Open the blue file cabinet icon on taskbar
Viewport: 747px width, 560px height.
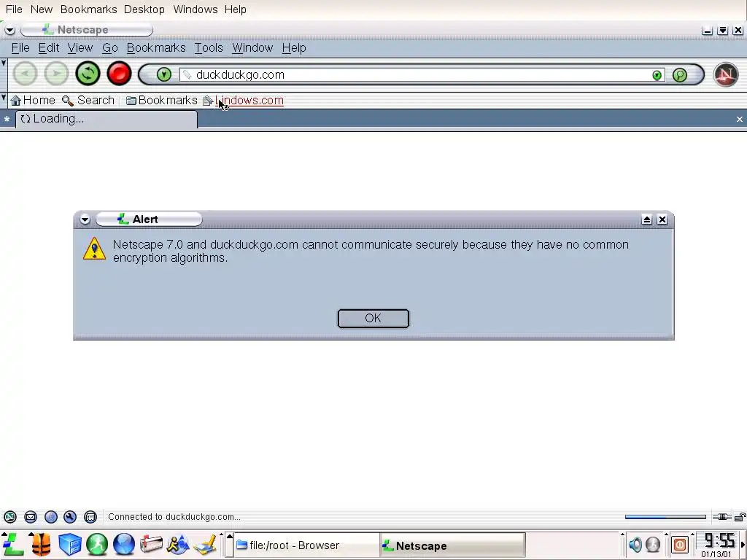coord(69,544)
